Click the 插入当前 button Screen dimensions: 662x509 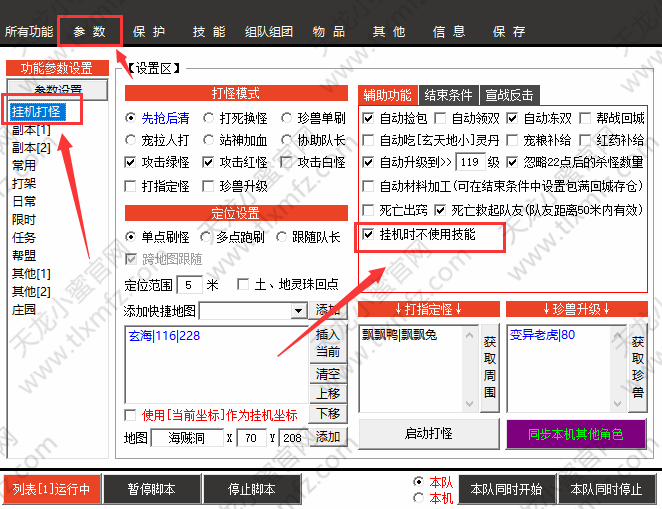tap(328, 344)
